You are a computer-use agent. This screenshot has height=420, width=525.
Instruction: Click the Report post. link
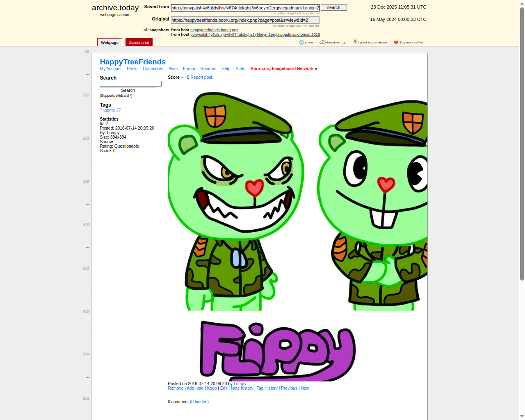point(202,78)
